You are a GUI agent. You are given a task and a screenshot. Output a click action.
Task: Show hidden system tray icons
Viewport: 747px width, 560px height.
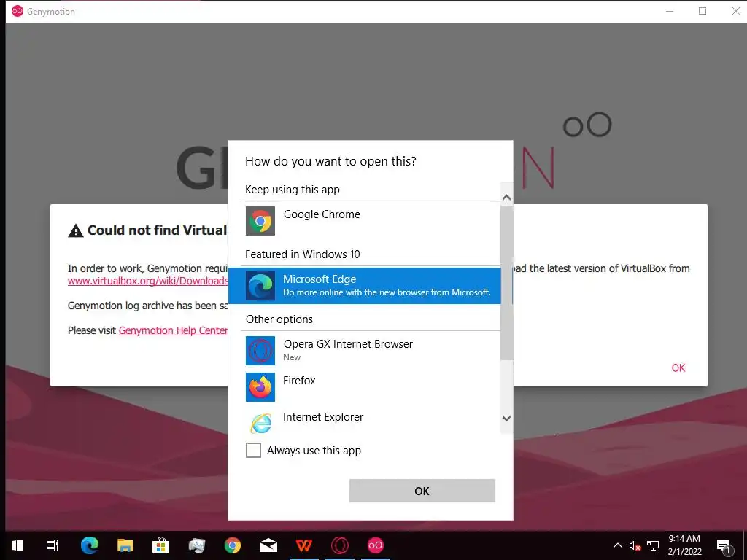click(617, 545)
